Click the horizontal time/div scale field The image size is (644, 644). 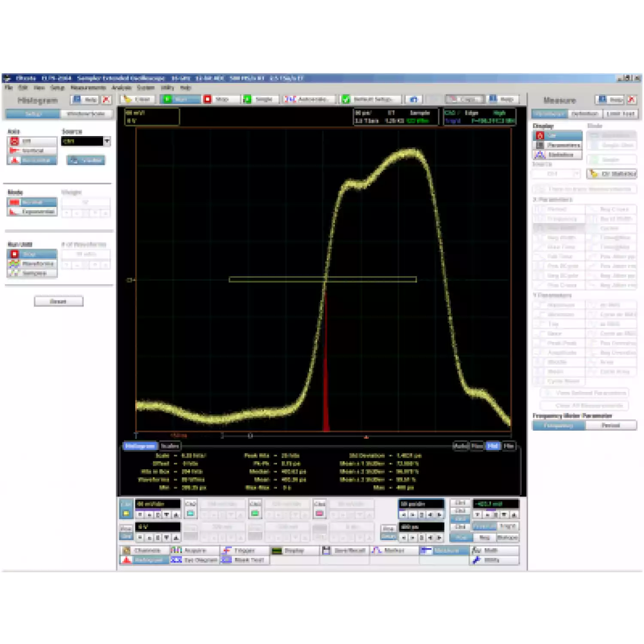point(421,504)
